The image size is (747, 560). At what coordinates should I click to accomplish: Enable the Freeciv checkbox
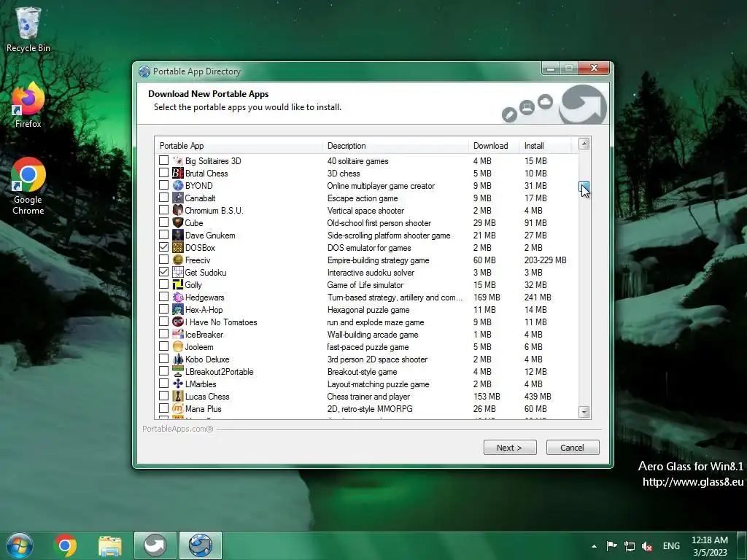click(x=163, y=260)
